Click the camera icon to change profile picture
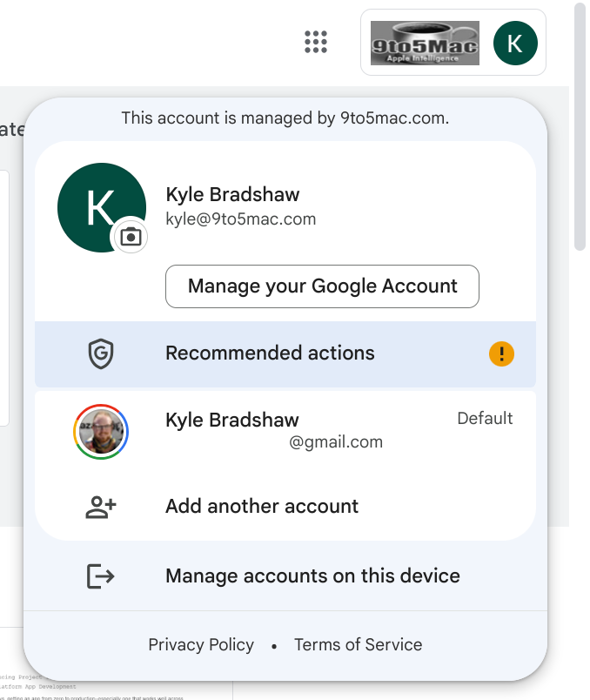Viewport: 590px width, 700px height. [x=131, y=236]
